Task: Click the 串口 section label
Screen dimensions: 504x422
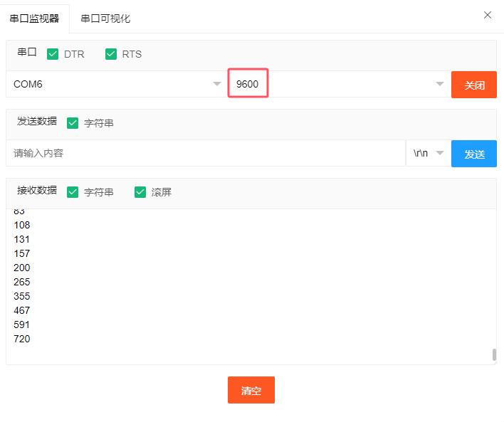Action: pos(27,52)
